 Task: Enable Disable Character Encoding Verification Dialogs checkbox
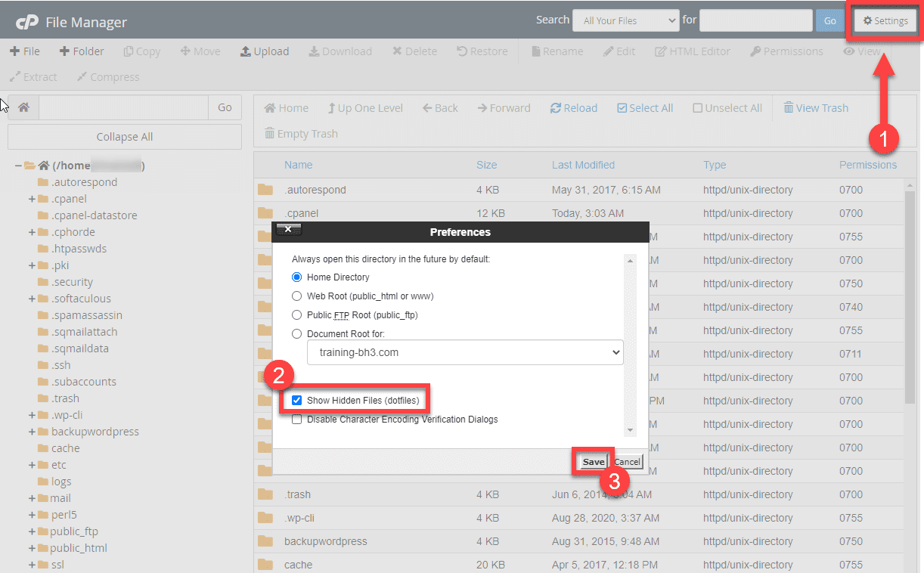[x=297, y=420]
